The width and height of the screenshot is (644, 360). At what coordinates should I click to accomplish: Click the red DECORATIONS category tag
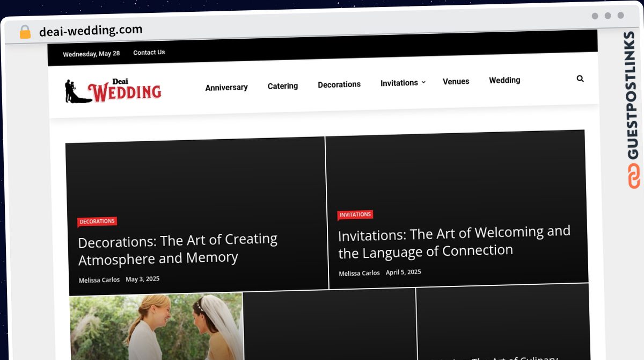point(97,221)
